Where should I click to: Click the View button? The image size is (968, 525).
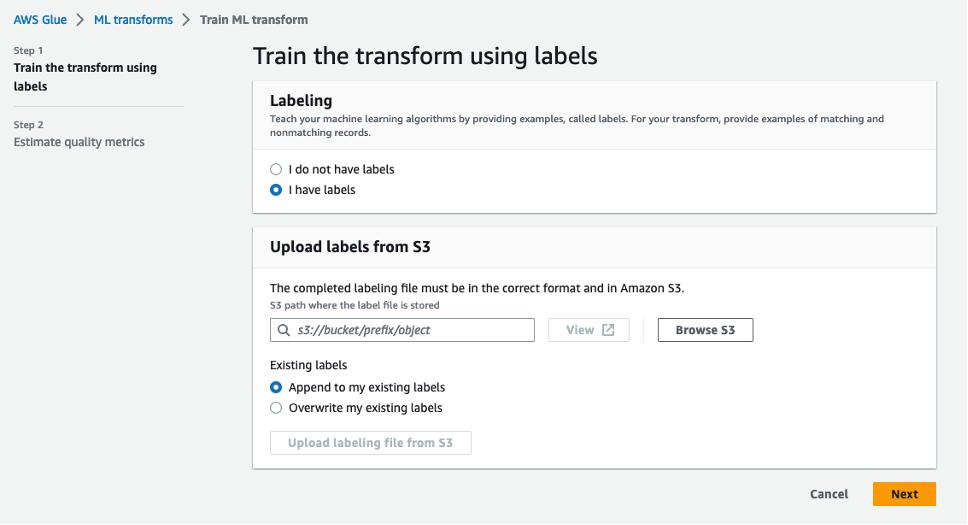(x=588, y=330)
